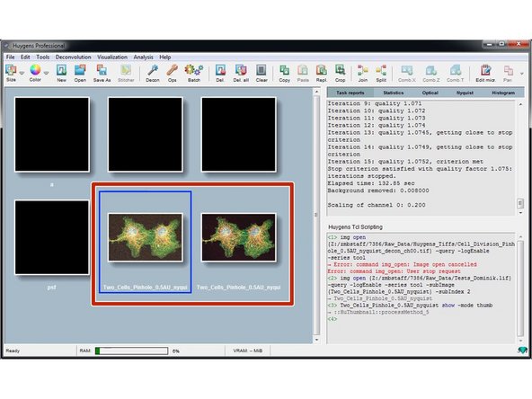Screen dimensions: 532x399
Task: Click the Task reports scroll down arrow
Action: tap(520, 213)
